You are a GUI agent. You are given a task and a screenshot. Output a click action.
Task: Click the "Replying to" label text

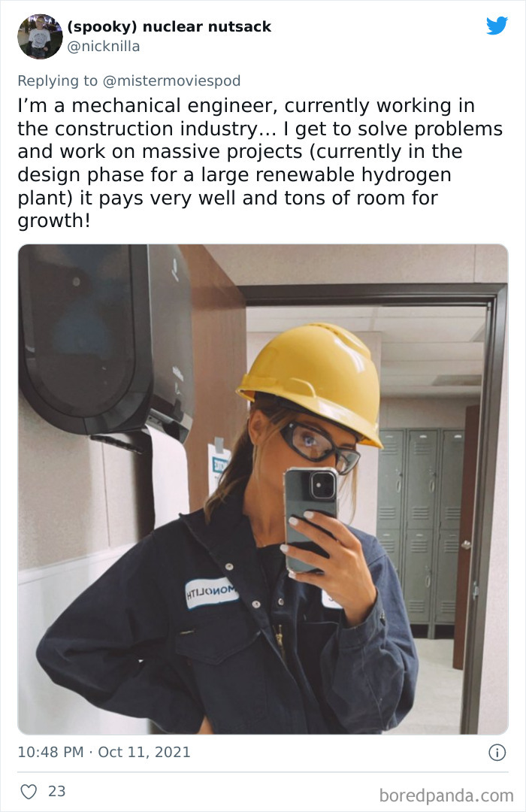point(57,80)
